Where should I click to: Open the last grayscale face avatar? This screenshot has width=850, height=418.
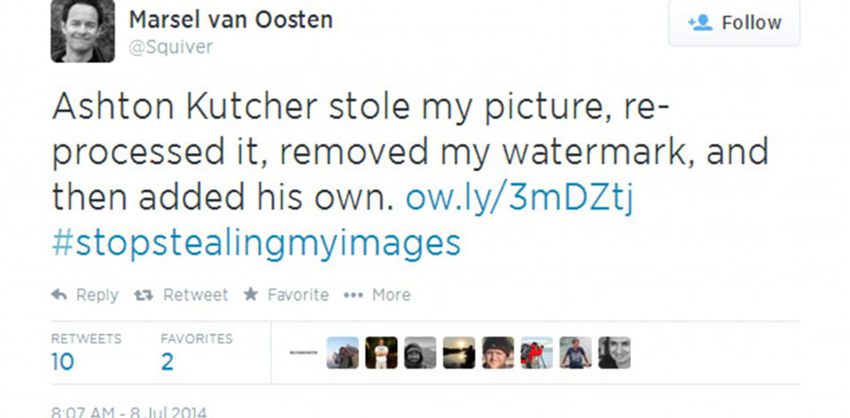[x=614, y=352]
